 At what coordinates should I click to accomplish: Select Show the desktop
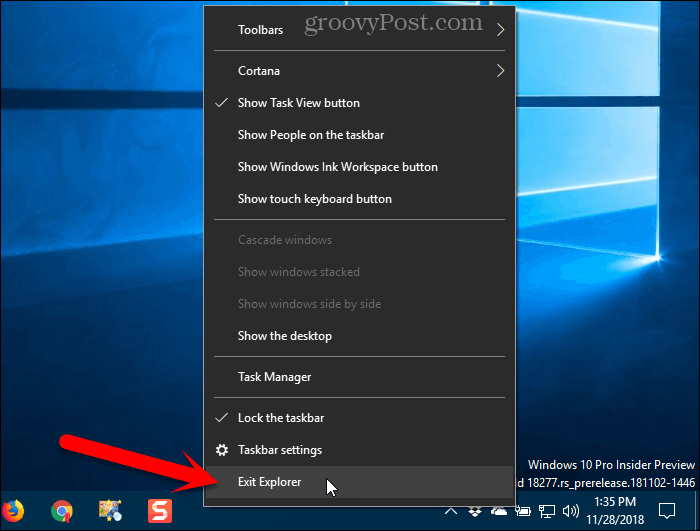click(x=359, y=336)
